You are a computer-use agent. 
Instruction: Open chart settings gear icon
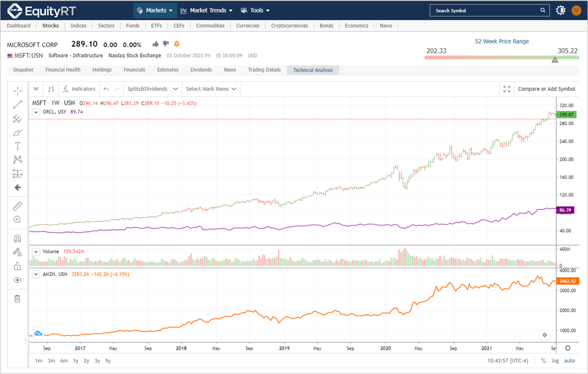pos(568,348)
